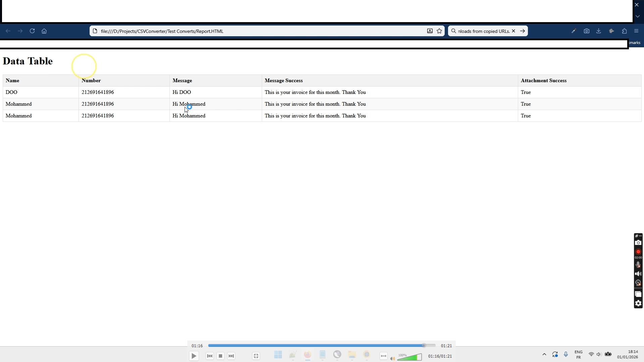Expand the window chevron below the close button
The height and width of the screenshot is (362, 644).
[x=637, y=16]
